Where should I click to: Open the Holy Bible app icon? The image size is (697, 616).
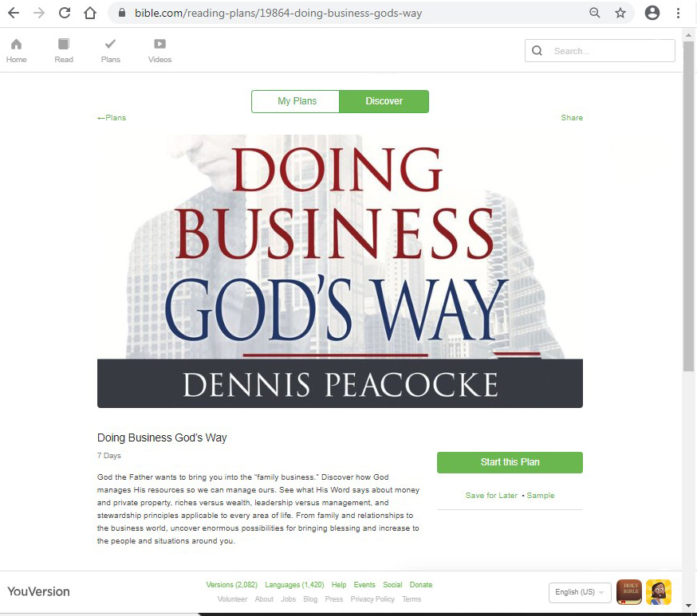(x=629, y=592)
